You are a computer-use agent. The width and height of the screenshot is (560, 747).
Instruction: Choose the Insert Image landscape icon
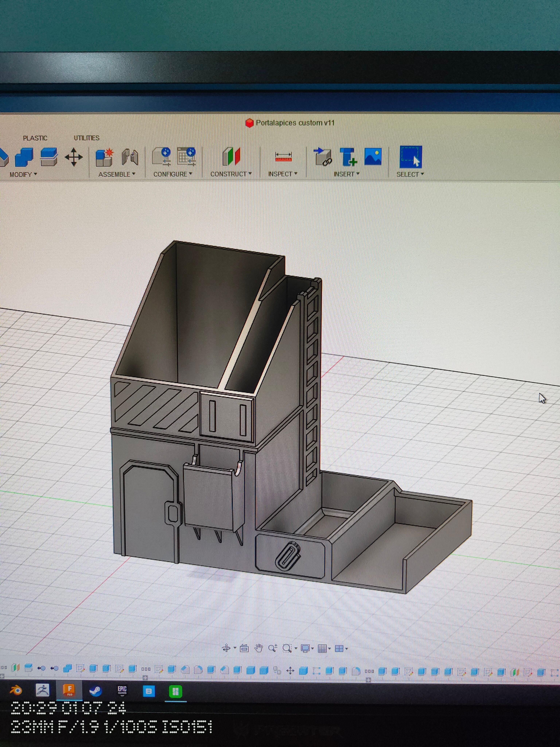(x=373, y=157)
